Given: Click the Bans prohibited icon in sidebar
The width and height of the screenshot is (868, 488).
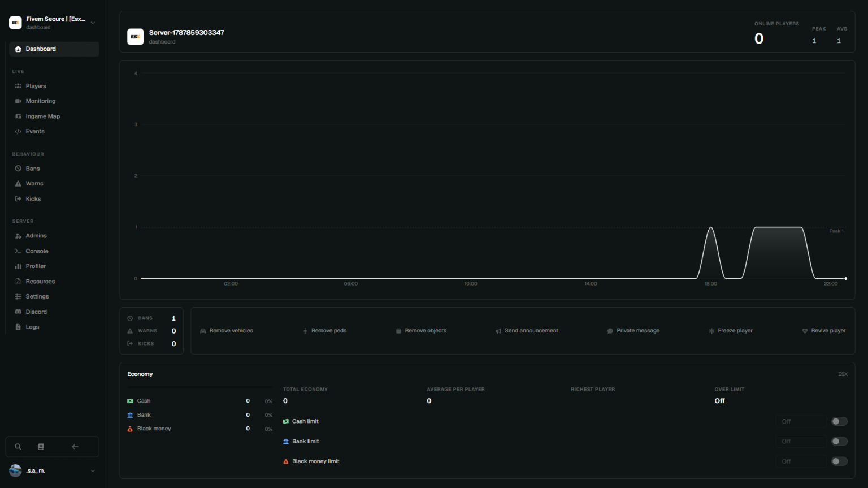Looking at the screenshot, I should 18,169.
